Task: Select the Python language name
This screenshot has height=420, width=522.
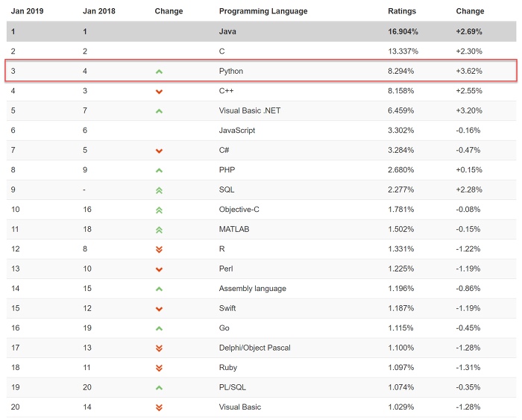Action: click(x=231, y=71)
